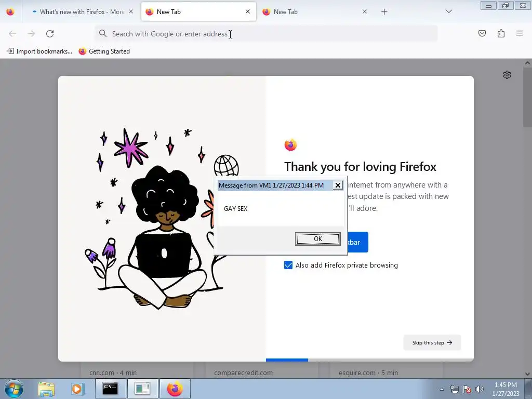Focus the Search with Google address bar
The height and width of the screenshot is (399, 532).
pos(266,34)
